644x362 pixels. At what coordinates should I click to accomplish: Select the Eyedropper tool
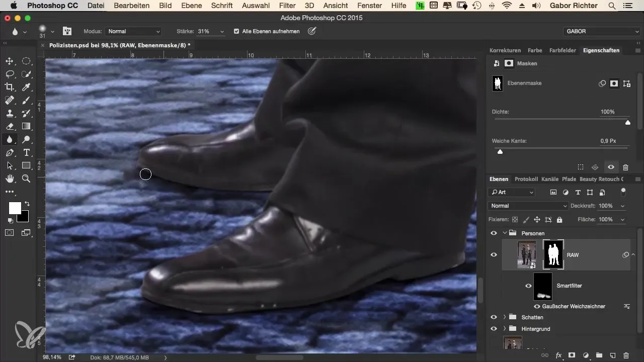click(x=26, y=87)
